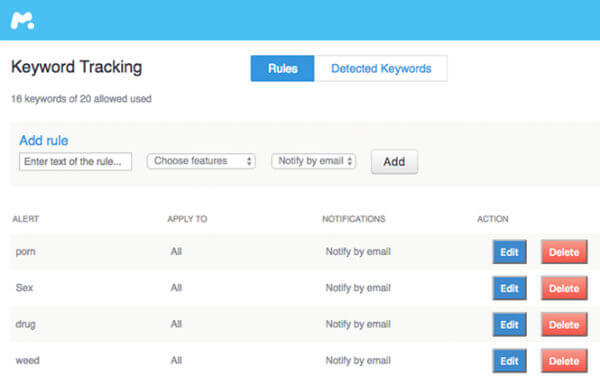Select the keyword cell 'Sex'
Screen dimensions: 600x384
pyautogui.click(x=24, y=288)
